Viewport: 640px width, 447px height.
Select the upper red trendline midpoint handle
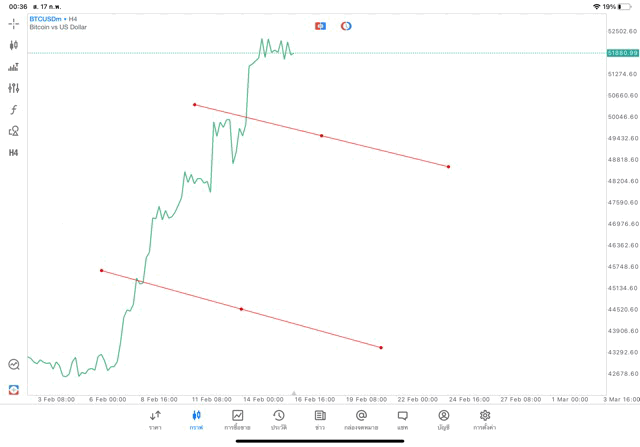point(321,135)
